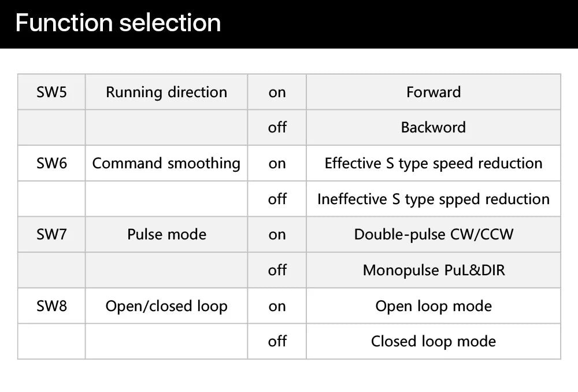Click the Function selection heading

118,23
